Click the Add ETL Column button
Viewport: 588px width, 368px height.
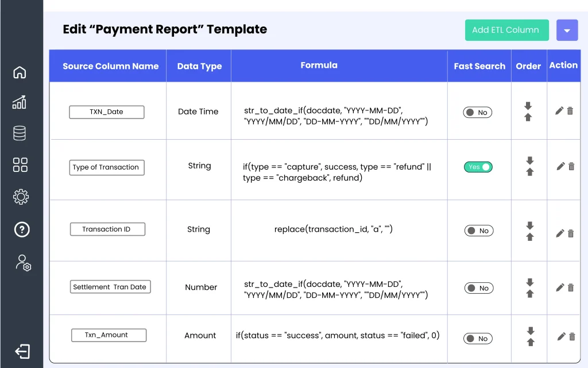(506, 30)
